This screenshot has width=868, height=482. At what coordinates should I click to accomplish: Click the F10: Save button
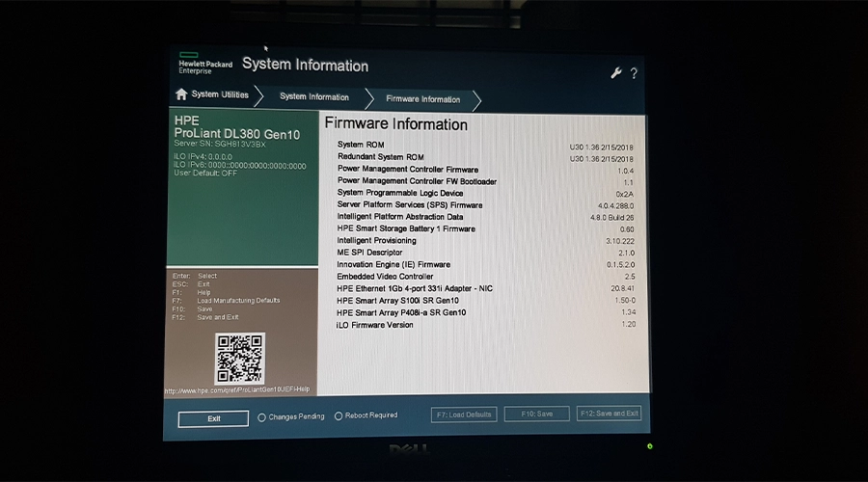[536, 414]
